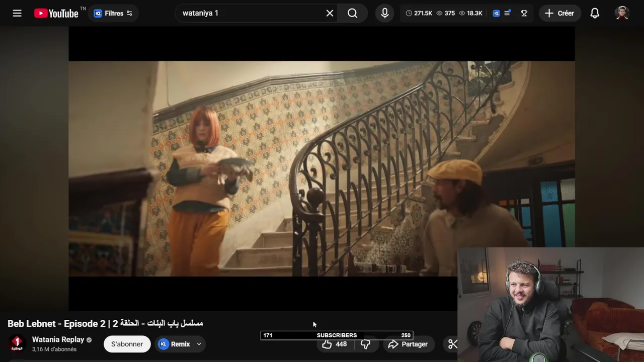Screen dimensions: 644x362
Task: Click the SUBSCRIBERS progress bar overlay
Action: coord(337,335)
